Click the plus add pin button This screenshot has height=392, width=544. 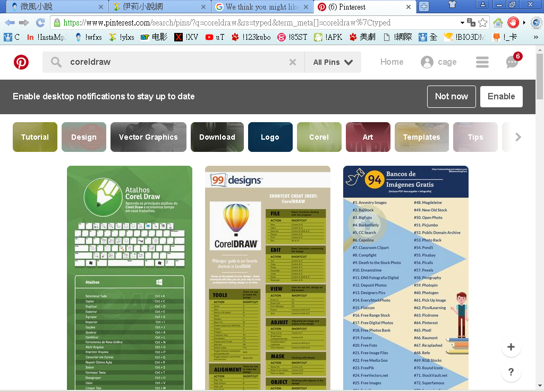(x=511, y=347)
